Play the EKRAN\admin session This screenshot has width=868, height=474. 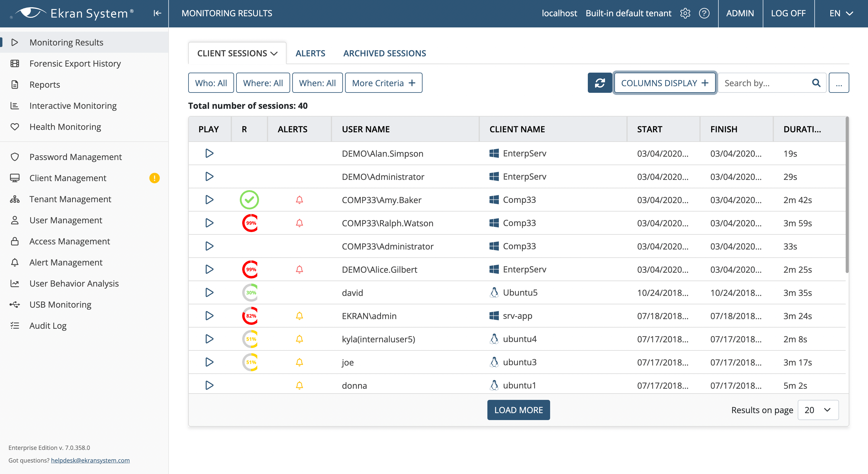point(209,316)
